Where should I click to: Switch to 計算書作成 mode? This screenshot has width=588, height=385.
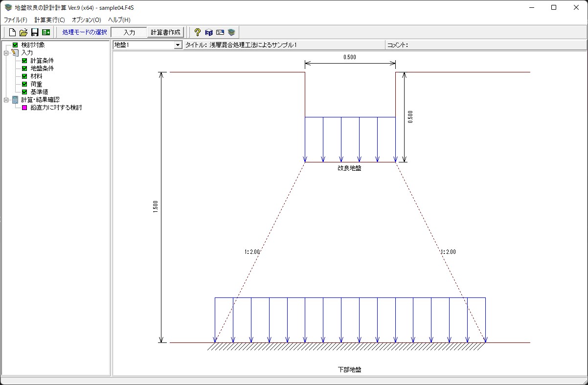(x=165, y=32)
